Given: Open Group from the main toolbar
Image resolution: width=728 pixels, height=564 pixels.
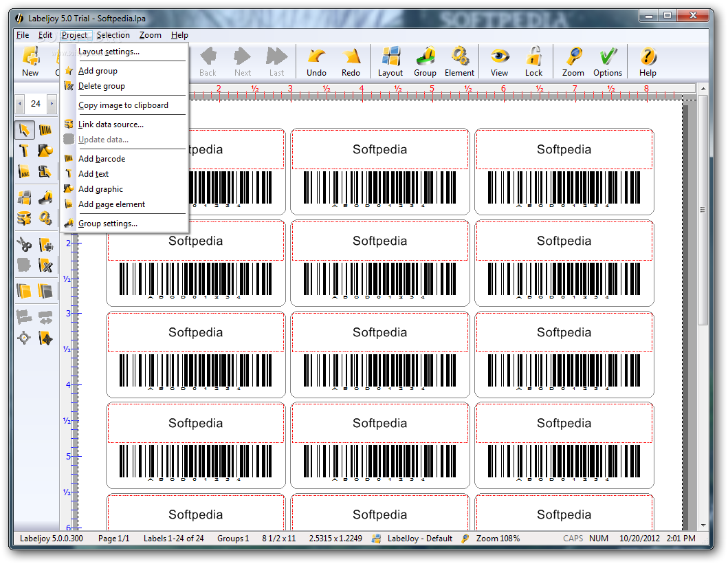Looking at the screenshot, I should click(426, 61).
